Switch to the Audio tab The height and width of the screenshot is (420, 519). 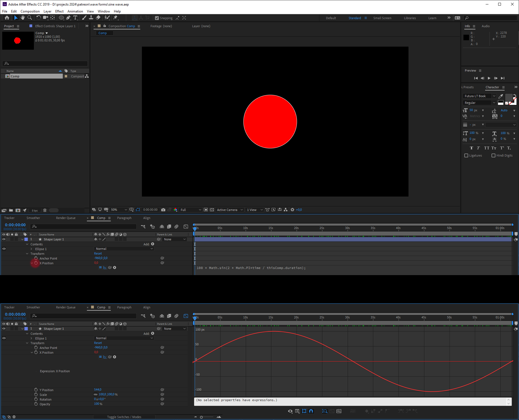click(486, 26)
